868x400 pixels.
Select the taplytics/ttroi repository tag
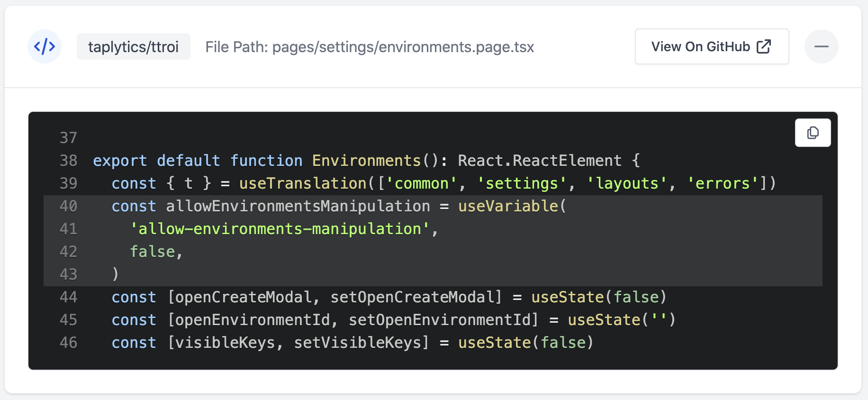click(133, 46)
